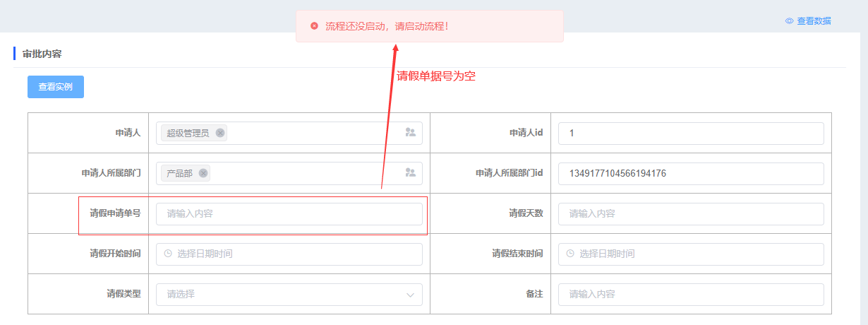The image size is (868, 325).
Task: Open user picker icon in 申请人 field
Action: (411, 132)
